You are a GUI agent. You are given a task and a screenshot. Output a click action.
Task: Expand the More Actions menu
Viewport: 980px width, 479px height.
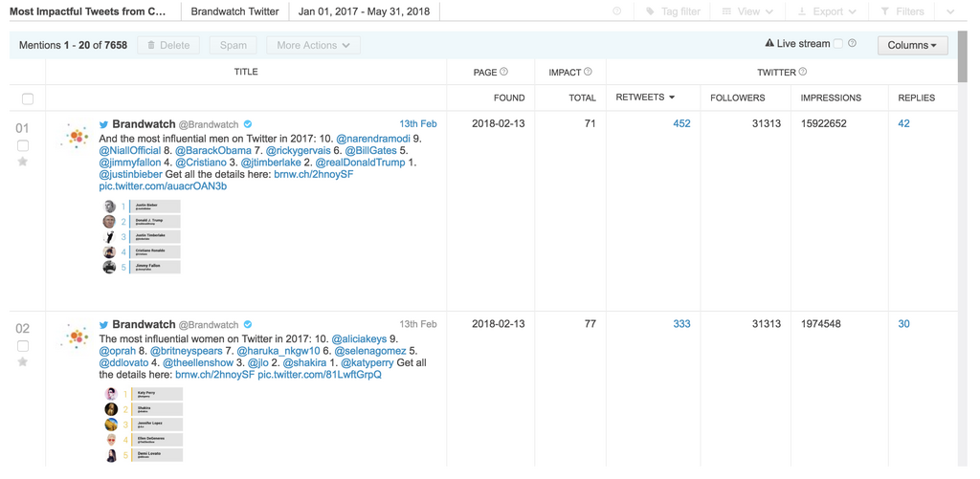(313, 45)
